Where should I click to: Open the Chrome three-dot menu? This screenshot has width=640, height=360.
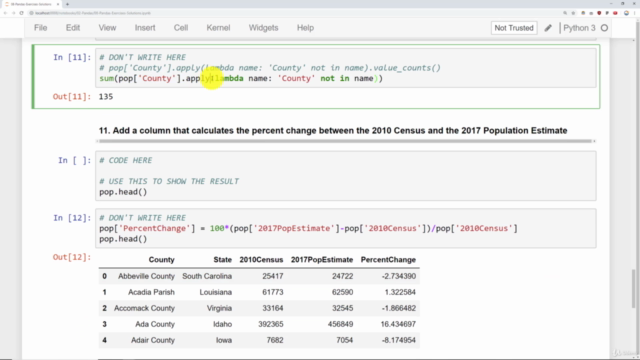(635, 13)
